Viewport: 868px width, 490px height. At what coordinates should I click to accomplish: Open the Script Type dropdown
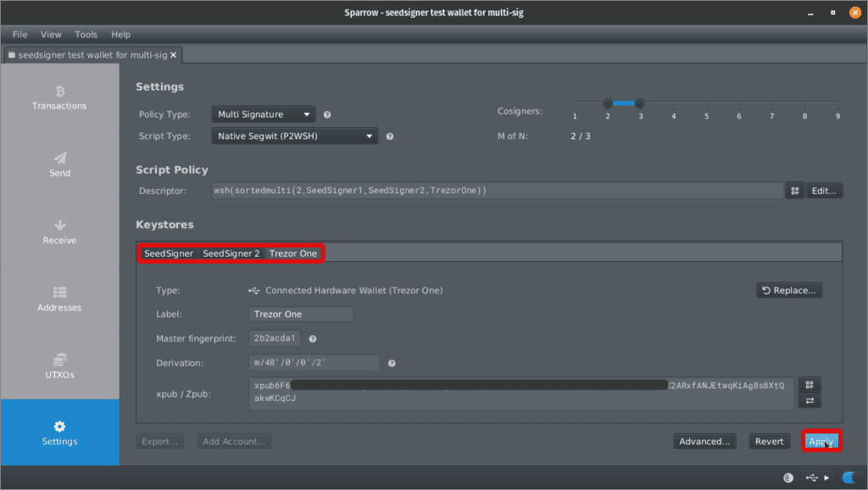(294, 136)
